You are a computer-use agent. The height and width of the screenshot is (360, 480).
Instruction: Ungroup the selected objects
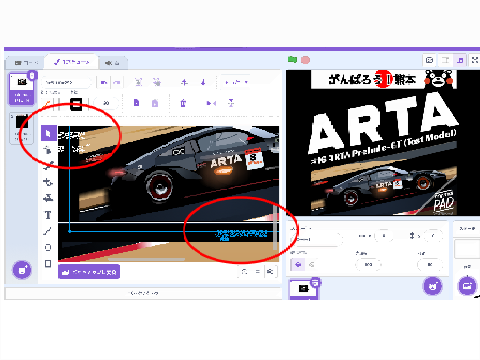click(156, 82)
